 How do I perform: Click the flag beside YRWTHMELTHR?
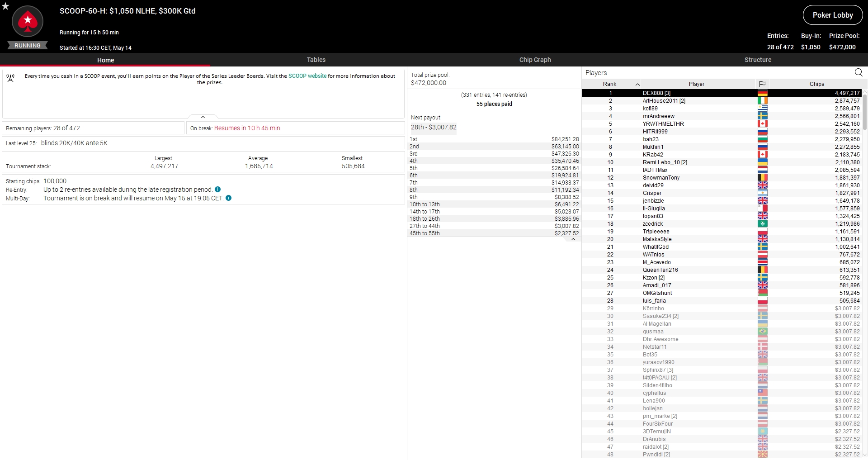(x=763, y=124)
